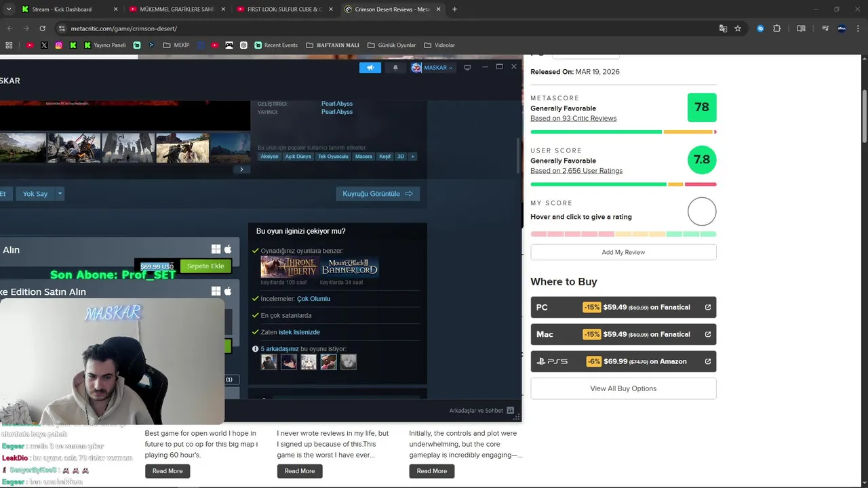
Task: Click the address bar URL
Action: [123, 28]
